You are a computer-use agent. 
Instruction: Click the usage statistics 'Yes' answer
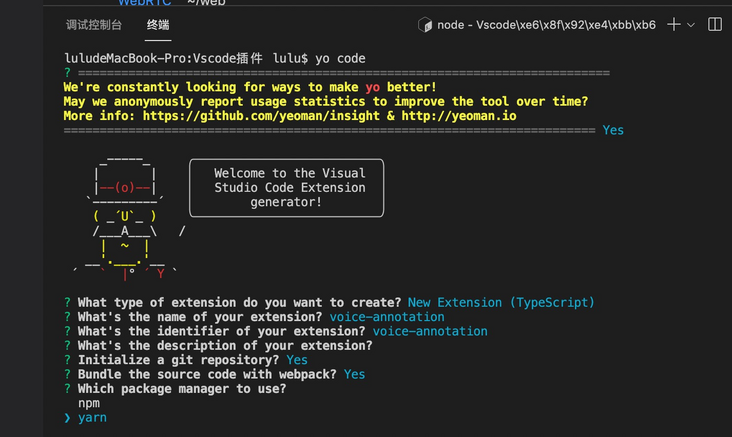pyautogui.click(x=613, y=130)
